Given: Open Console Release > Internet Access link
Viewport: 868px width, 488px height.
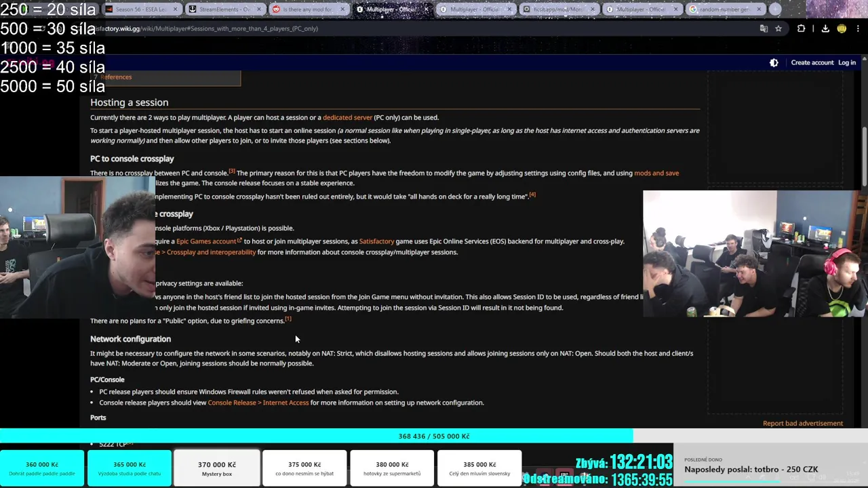Looking at the screenshot, I should [x=258, y=403].
